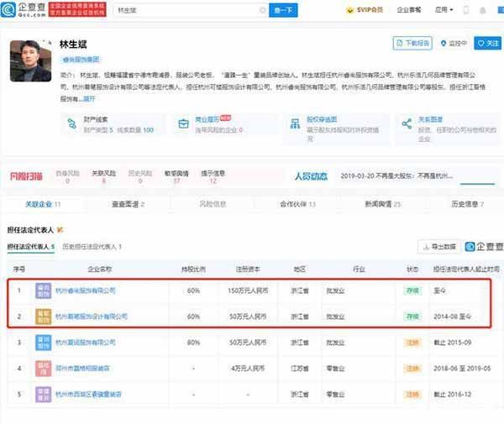
Task: Toggle 关注 follow button
Action: click(x=486, y=43)
